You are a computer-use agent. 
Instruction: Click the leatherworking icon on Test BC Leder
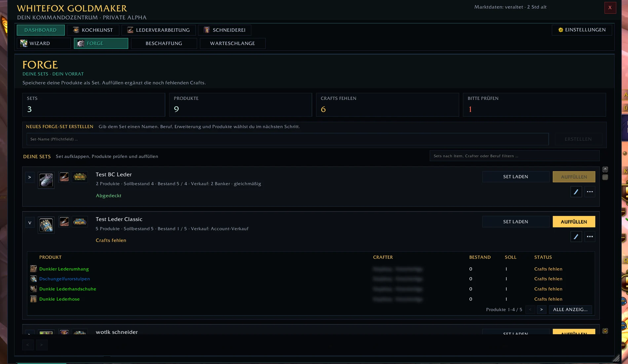click(x=64, y=177)
